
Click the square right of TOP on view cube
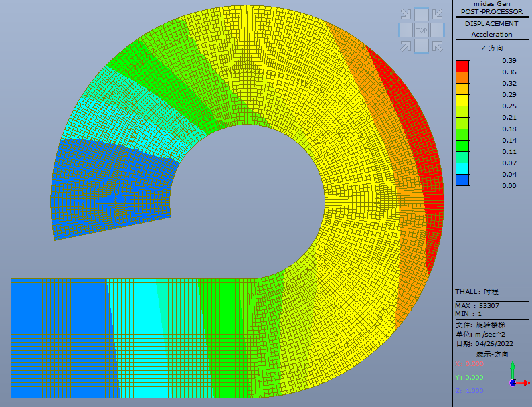coord(438,30)
